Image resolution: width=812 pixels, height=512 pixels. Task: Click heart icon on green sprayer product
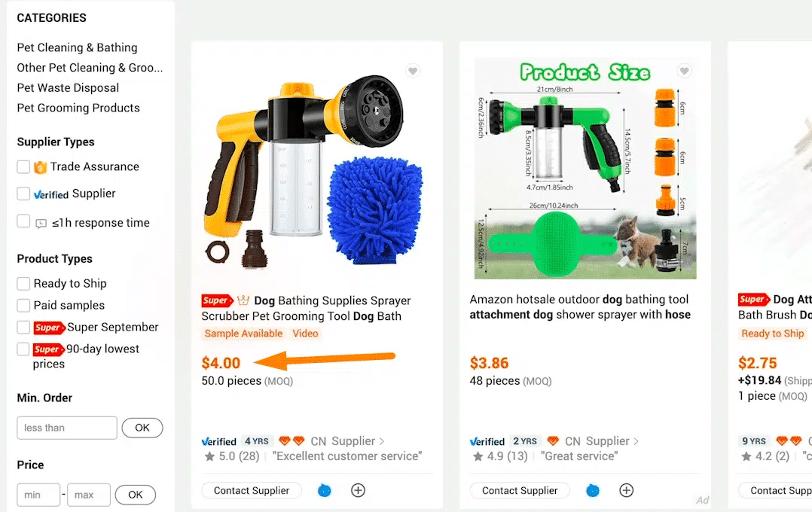(x=684, y=71)
